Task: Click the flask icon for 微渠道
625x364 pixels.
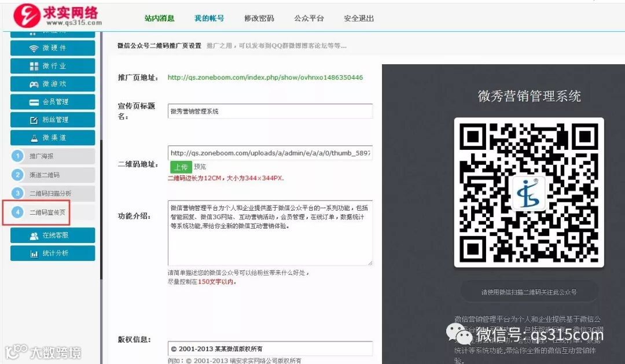Action: tap(34, 138)
